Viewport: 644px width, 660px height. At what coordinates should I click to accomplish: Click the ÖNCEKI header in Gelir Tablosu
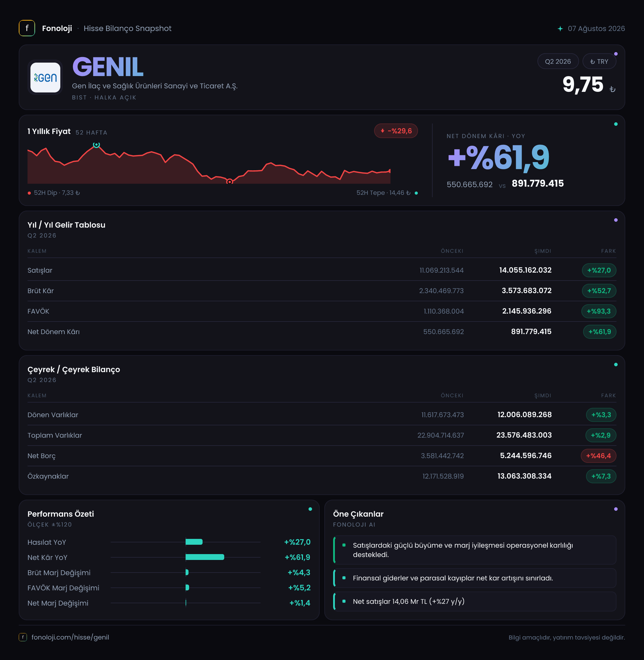tap(452, 251)
